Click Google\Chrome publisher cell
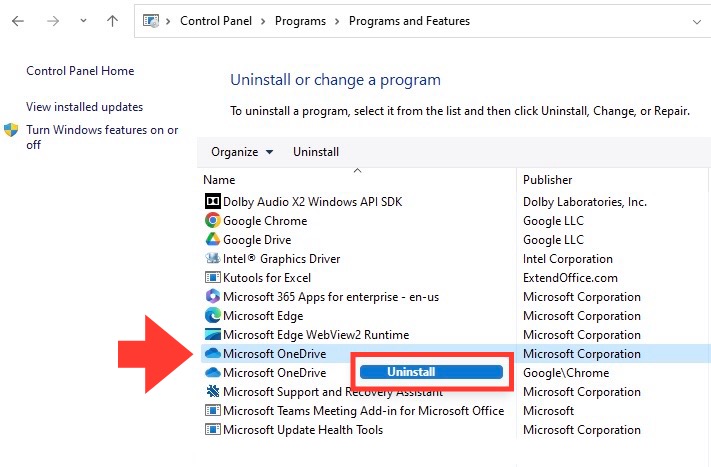 tap(566, 373)
